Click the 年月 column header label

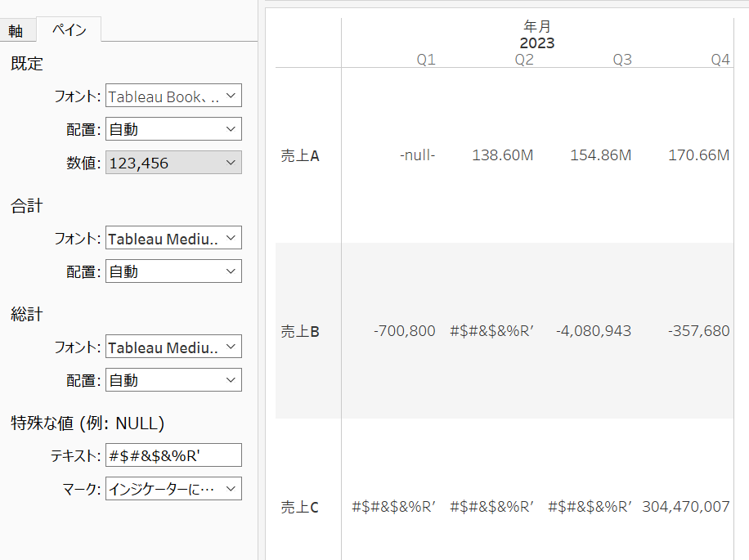[537, 26]
